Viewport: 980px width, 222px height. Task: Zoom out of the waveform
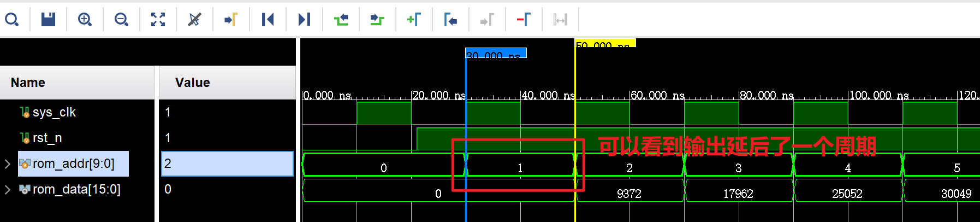121,20
